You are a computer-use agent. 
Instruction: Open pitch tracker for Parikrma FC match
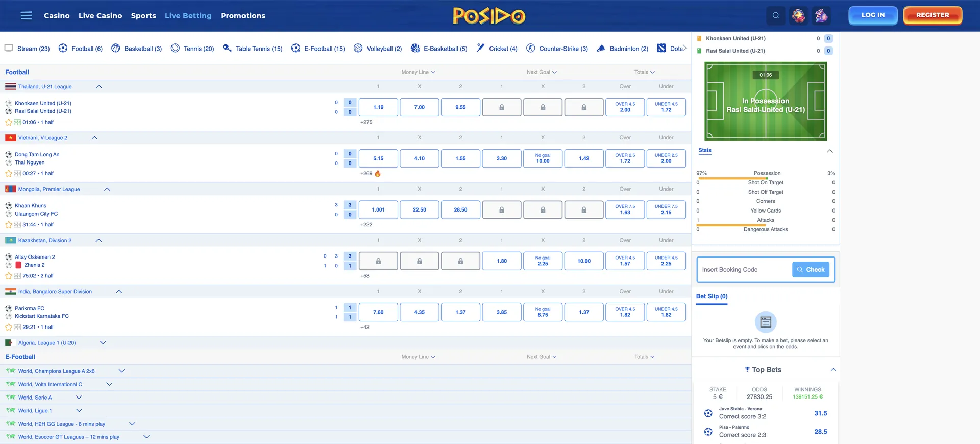[17, 327]
